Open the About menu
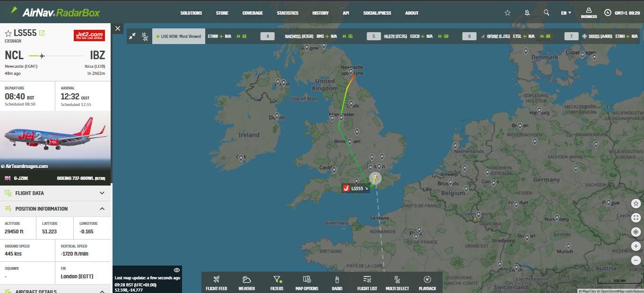The image size is (644, 293). tap(412, 13)
